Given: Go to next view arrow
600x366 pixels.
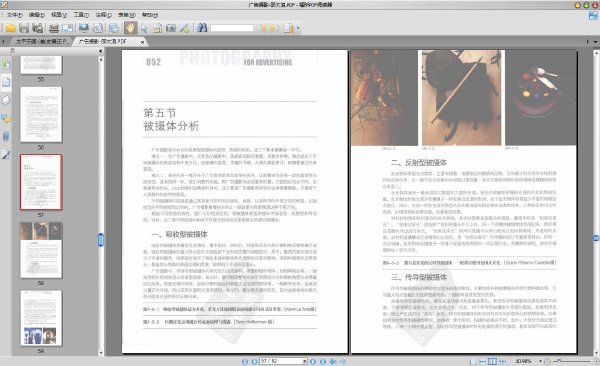Looking at the screenshot, I should [x=343, y=361].
